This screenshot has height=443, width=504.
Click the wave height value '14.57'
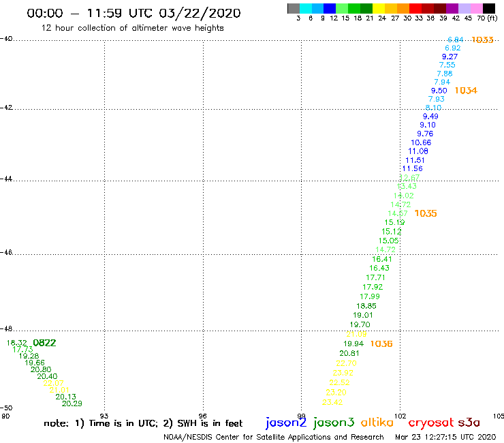(397, 213)
